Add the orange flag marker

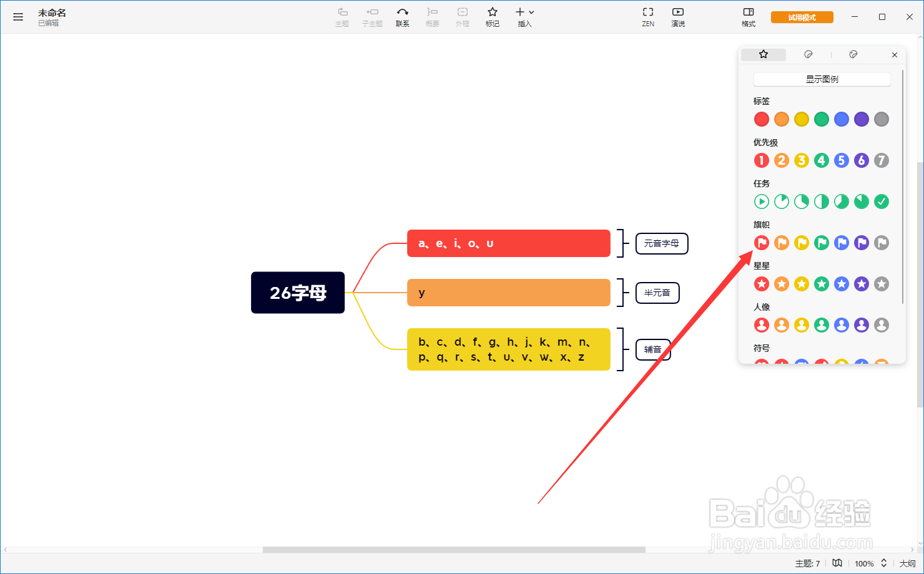(x=782, y=243)
